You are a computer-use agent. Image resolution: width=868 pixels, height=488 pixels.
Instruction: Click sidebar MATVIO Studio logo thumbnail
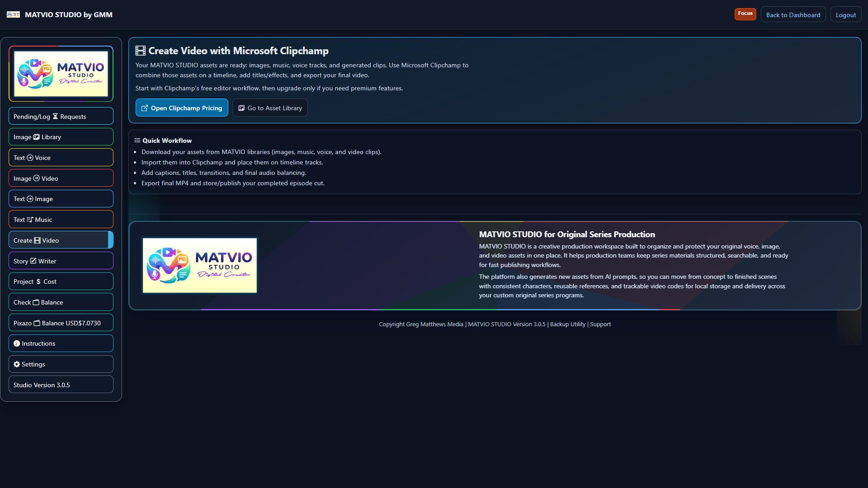(x=61, y=74)
